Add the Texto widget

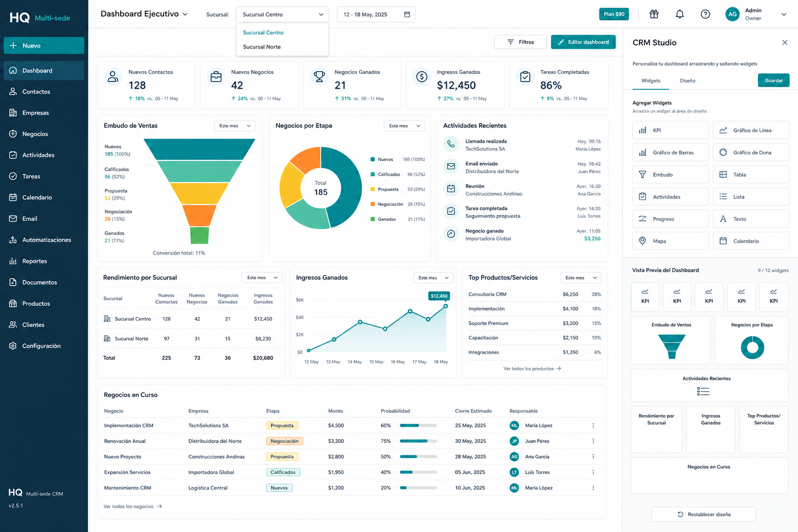tap(751, 219)
